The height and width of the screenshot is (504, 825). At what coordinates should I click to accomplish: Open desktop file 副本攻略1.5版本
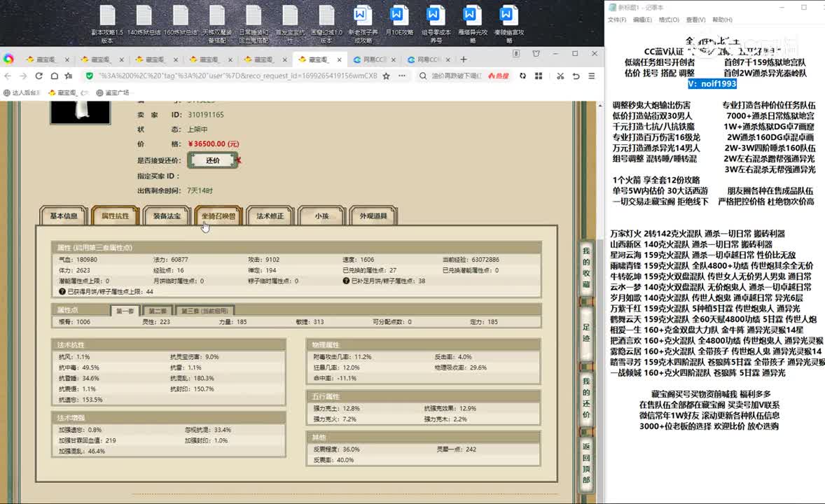[x=107, y=24]
